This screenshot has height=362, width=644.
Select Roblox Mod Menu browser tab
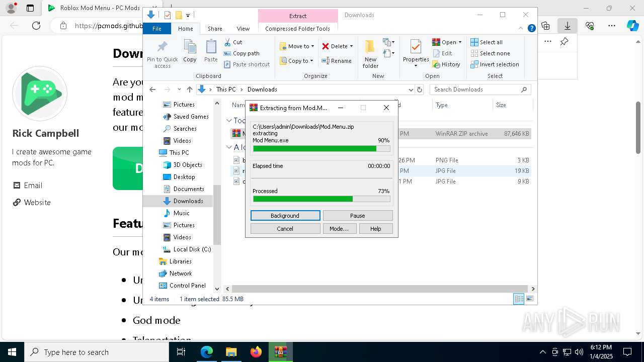point(94,8)
